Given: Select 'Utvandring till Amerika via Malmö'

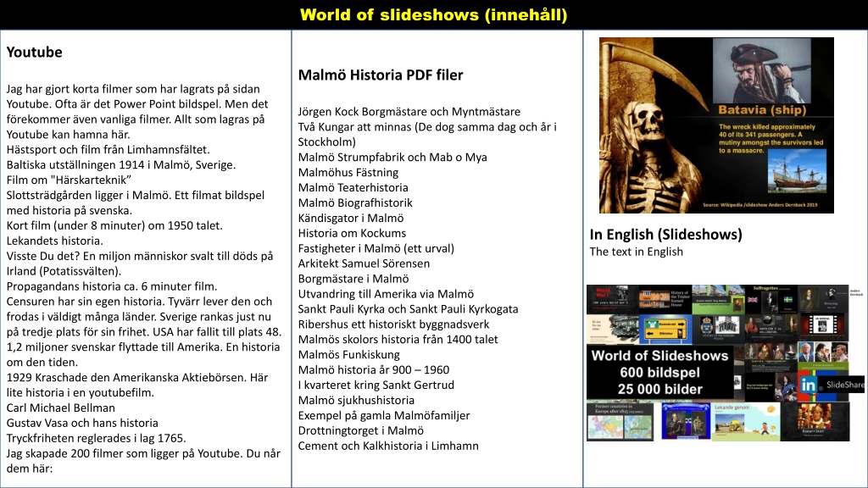Looking at the screenshot, I should (x=386, y=294).
